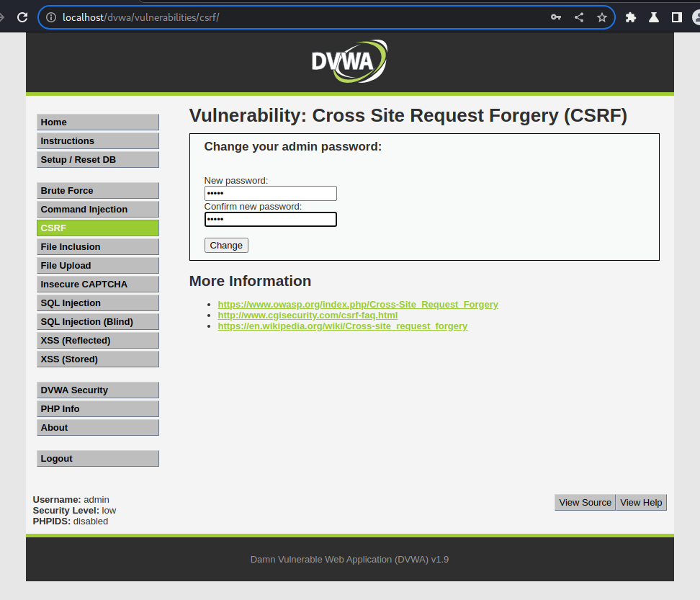Select Command Injection vulnerability

point(98,210)
